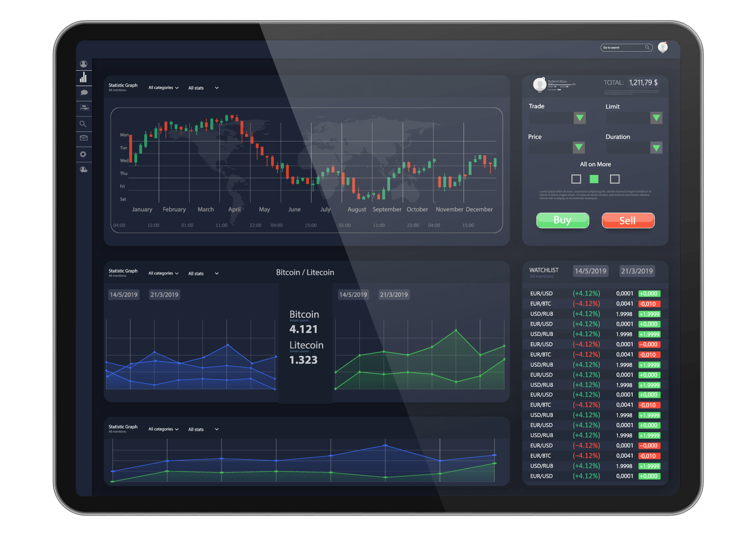
Task: Click the Limit input field
Action: [x=628, y=118]
